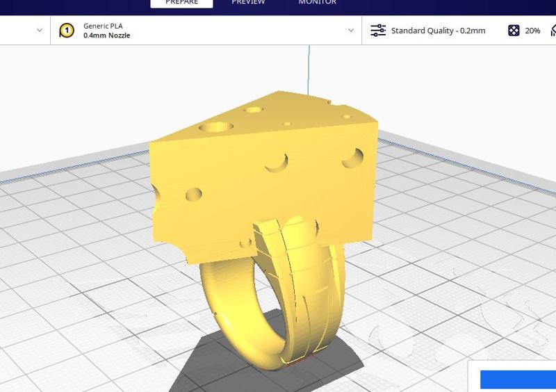The height and width of the screenshot is (392, 556).
Task: Select the Generic PLA material label
Action: pos(103,26)
